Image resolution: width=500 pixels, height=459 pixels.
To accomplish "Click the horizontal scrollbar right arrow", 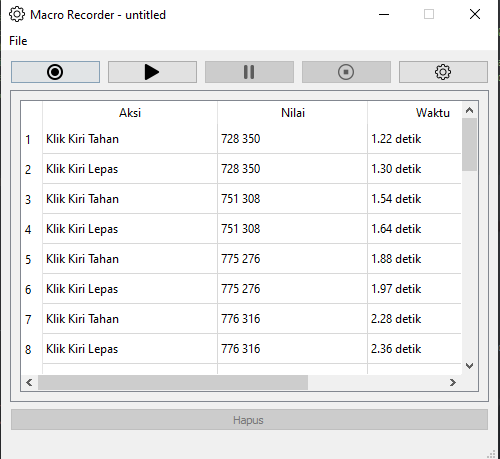I will [453, 382].
